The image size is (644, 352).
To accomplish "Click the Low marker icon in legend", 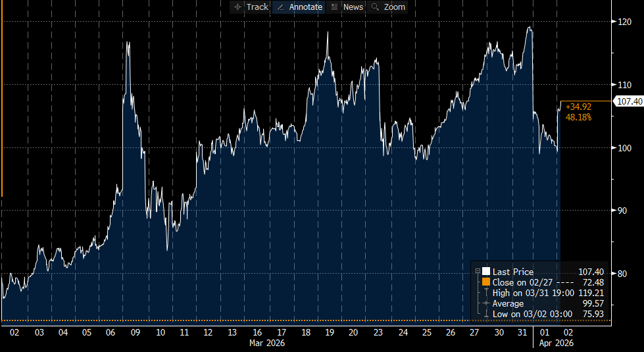I will pos(486,314).
